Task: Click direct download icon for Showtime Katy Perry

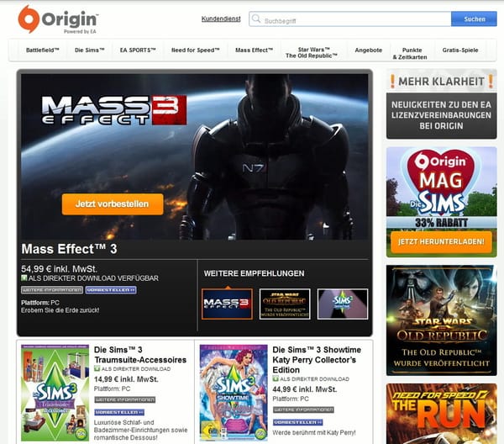Action: (x=276, y=378)
